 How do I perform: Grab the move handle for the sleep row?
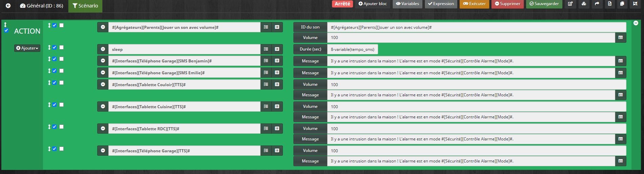(x=49, y=47)
